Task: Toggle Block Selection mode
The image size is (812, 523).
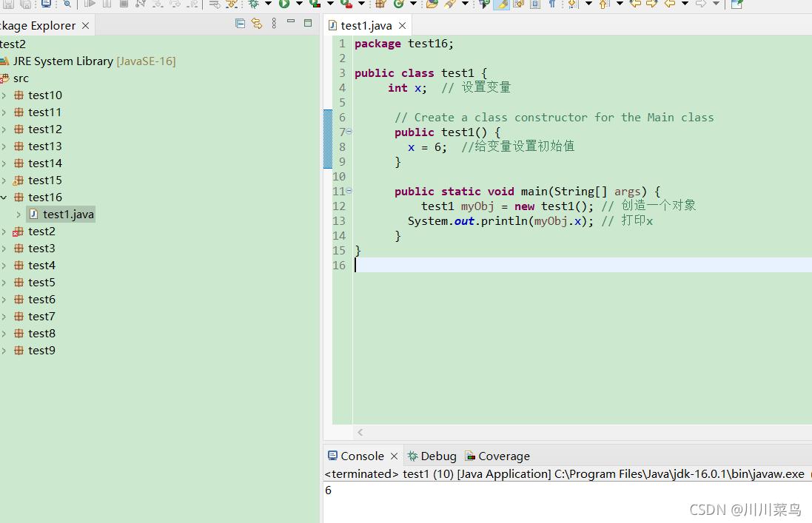Action: point(535,4)
